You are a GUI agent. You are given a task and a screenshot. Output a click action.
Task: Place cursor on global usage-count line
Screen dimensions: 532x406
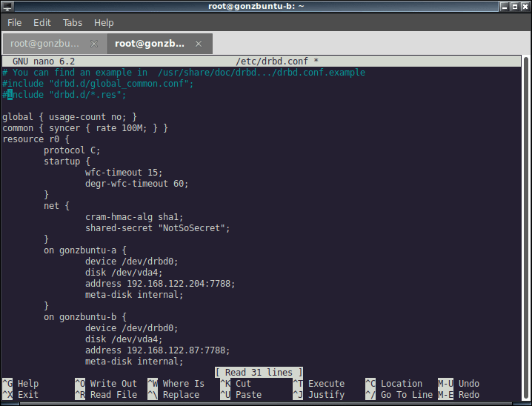pos(70,117)
